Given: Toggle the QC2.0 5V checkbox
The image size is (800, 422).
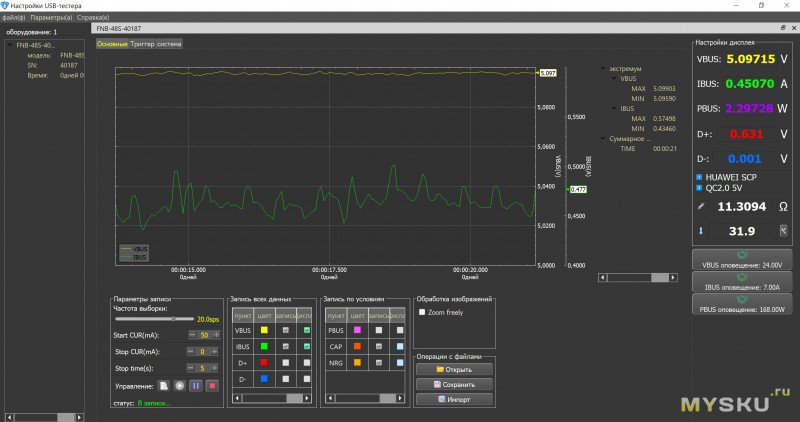Looking at the screenshot, I should coord(698,186).
